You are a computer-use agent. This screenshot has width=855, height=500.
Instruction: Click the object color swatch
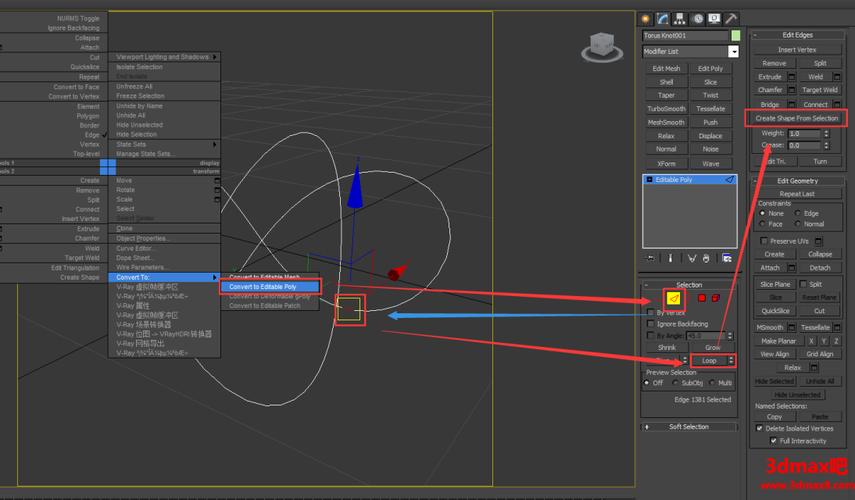(x=735, y=35)
